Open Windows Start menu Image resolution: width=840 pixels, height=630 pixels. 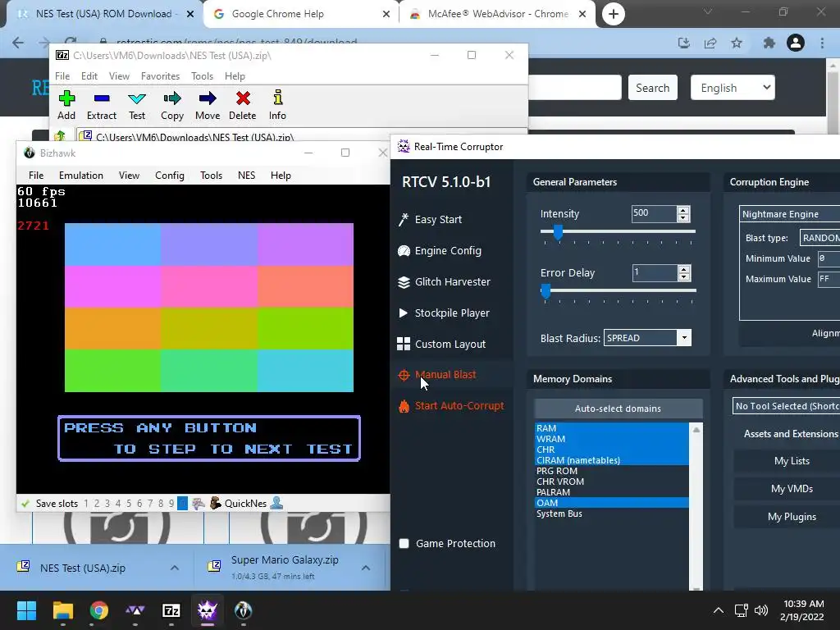pos(26,610)
